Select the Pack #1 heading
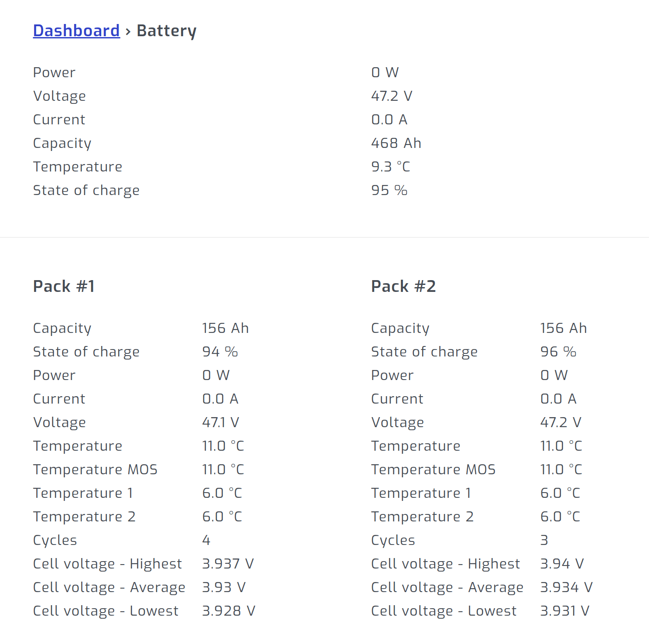649x644 pixels. 63,286
